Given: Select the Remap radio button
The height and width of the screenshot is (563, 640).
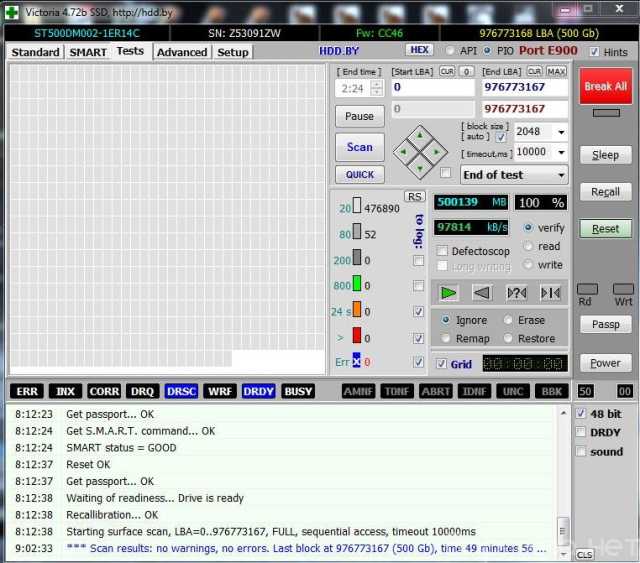Looking at the screenshot, I should [x=446, y=338].
